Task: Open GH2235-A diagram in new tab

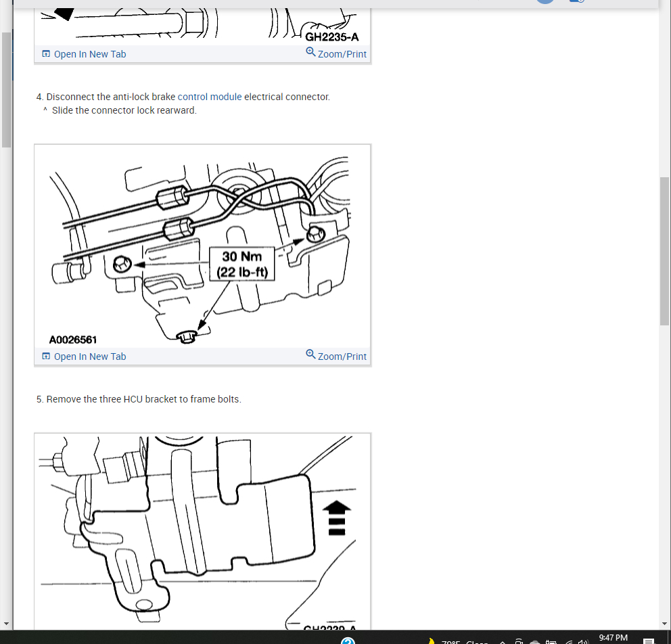Action: 84,54
